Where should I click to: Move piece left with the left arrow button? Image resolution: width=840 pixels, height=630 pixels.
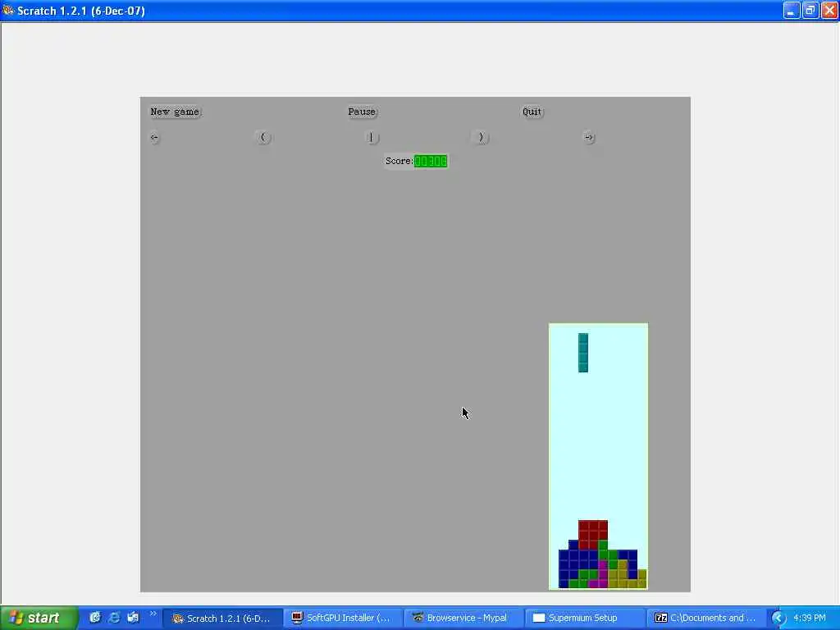[x=154, y=137]
